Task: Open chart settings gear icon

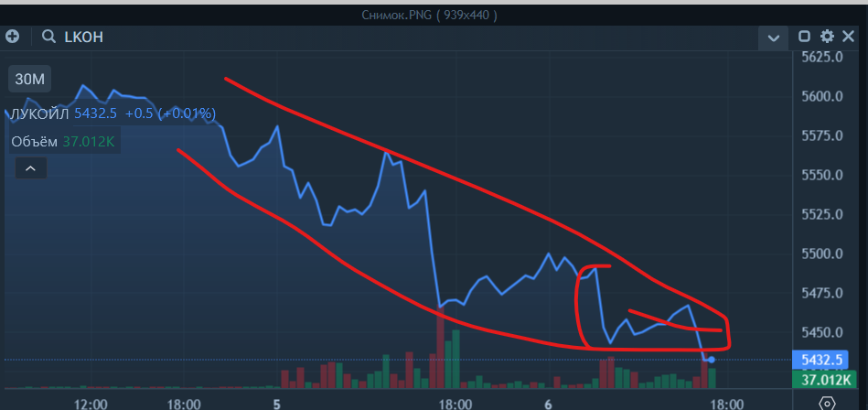Action: point(827,38)
